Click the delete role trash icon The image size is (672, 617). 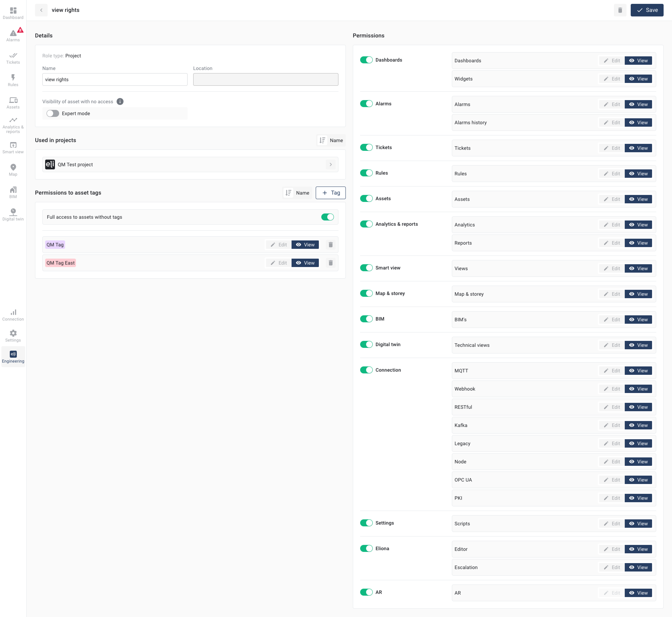pos(620,10)
